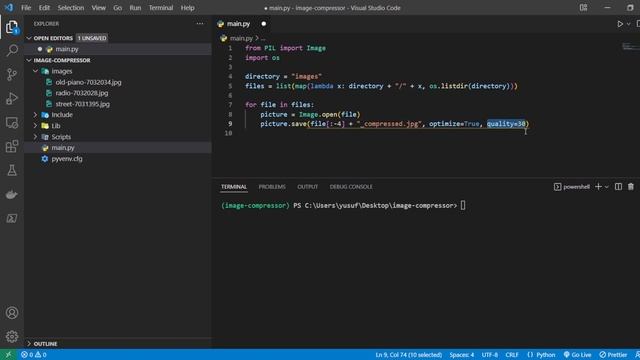Screen dimensions: 640x360
Task: Open pyvenv.cfg file
Action: click(67, 159)
